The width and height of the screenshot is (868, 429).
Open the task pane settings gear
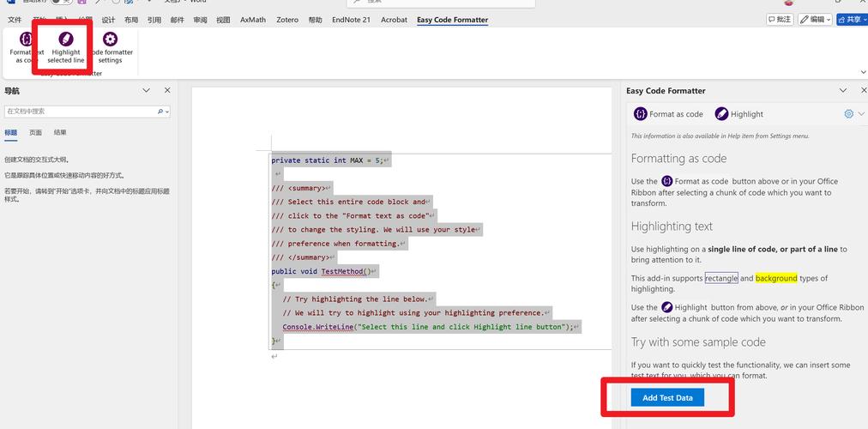(x=849, y=114)
